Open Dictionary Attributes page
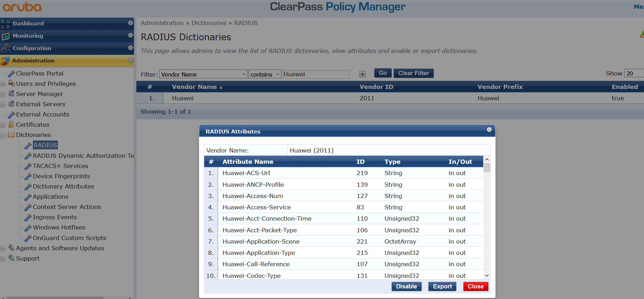644x299 pixels. [63, 186]
